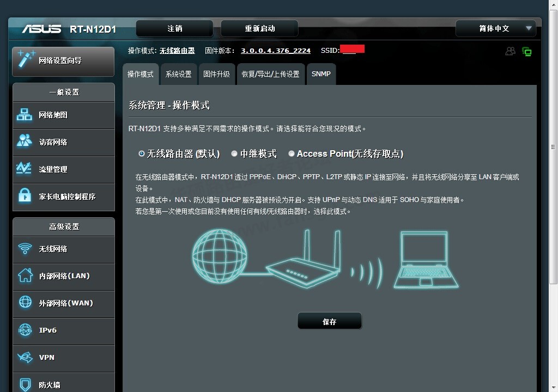Click the 一般设置 section header
558x392 pixels.
click(64, 92)
